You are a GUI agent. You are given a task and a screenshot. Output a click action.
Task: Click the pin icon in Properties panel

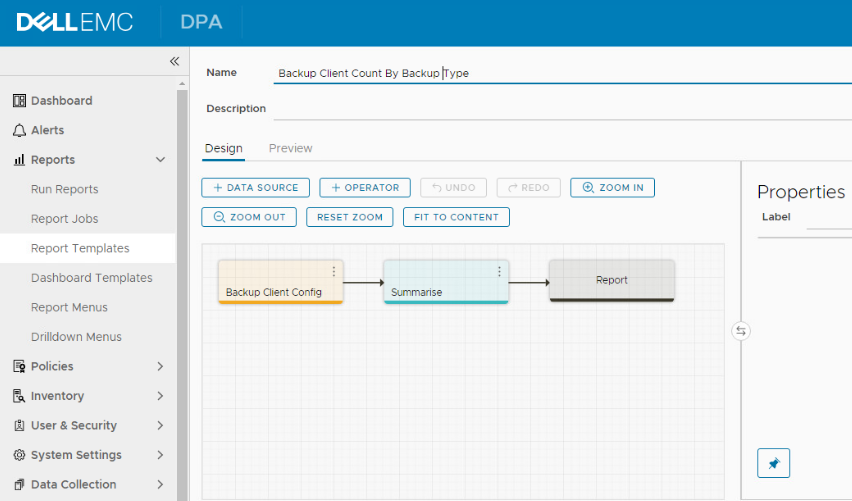click(x=773, y=463)
